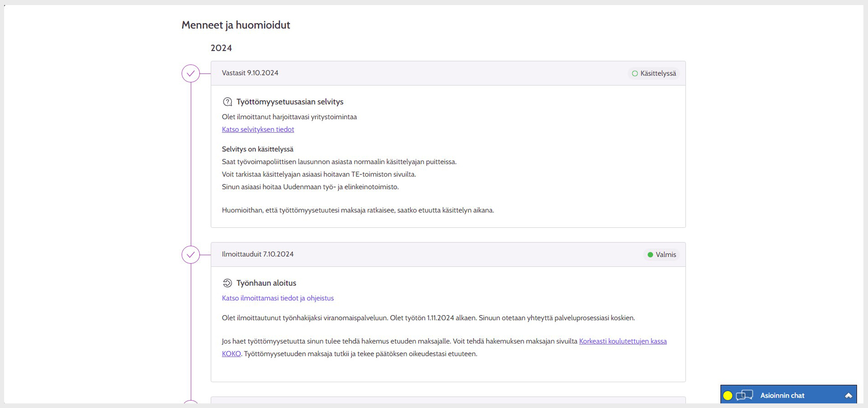
Task: Click the question icon beside Työttömyysetuusasian selvitys
Action: click(227, 102)
